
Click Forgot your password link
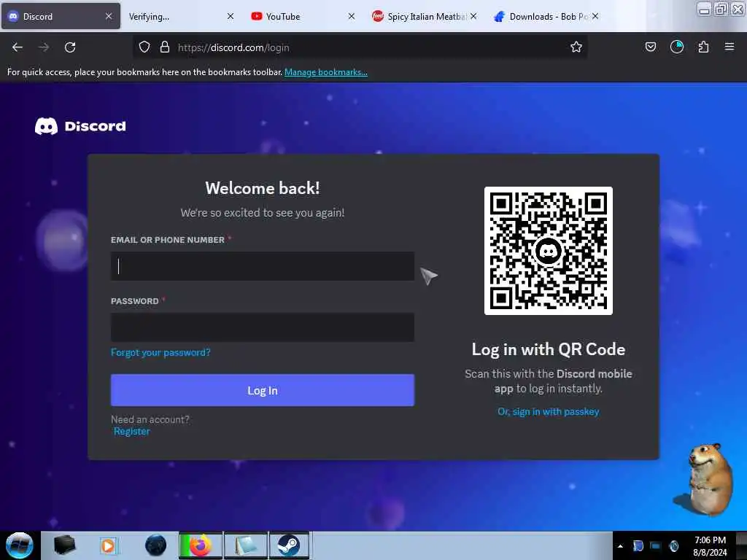pyautogui.click(x=160, y=352)
